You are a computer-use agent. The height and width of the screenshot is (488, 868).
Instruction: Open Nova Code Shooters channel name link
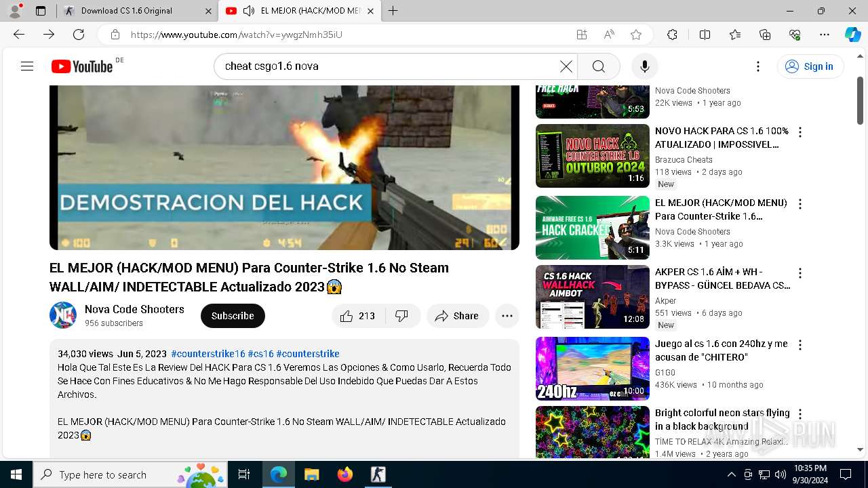click(x=134, y=309)
